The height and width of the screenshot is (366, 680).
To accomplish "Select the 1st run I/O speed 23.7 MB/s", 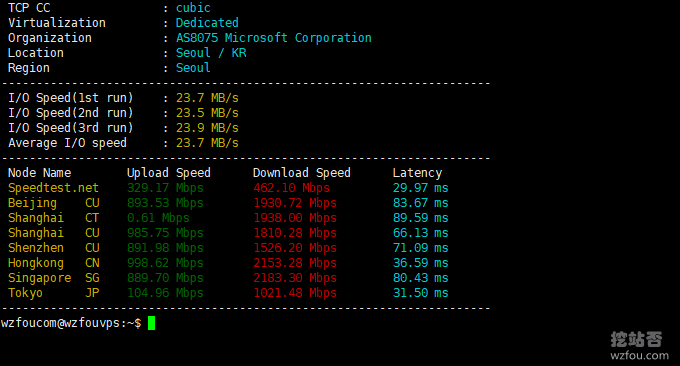I will pos(207,98).
